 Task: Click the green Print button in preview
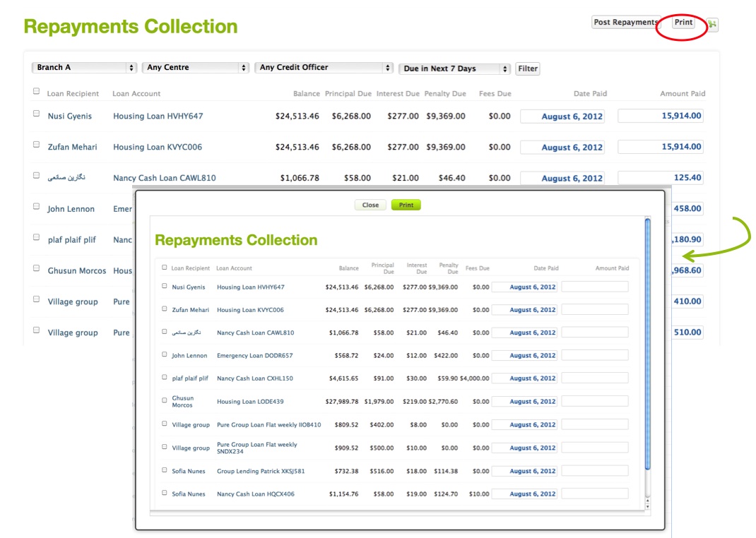(x=406, y=205)
